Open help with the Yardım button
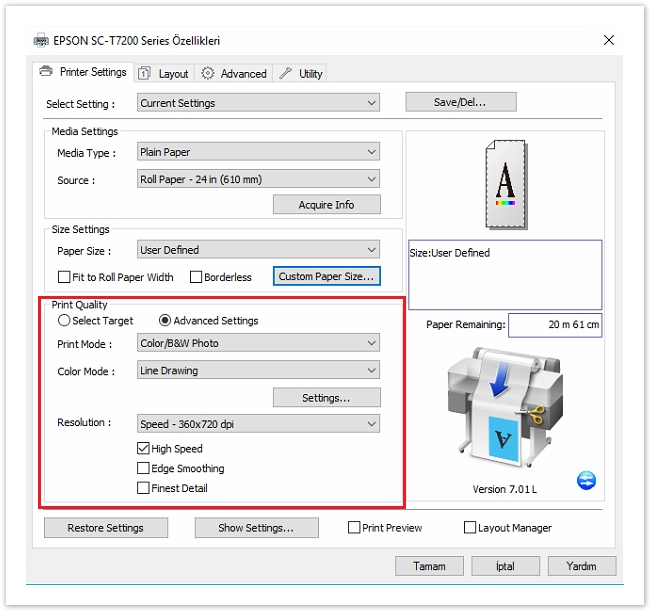The width and height of the screenshot is (650, 611). pos(582,566)
